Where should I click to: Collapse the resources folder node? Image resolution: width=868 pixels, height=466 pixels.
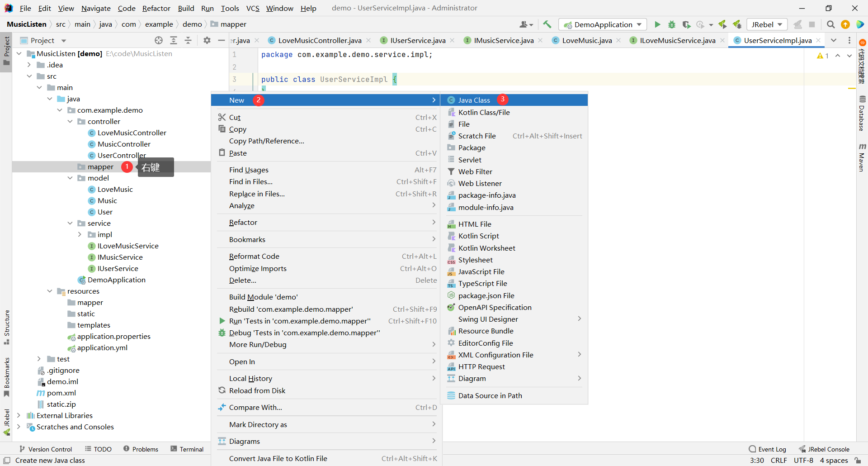50,291
